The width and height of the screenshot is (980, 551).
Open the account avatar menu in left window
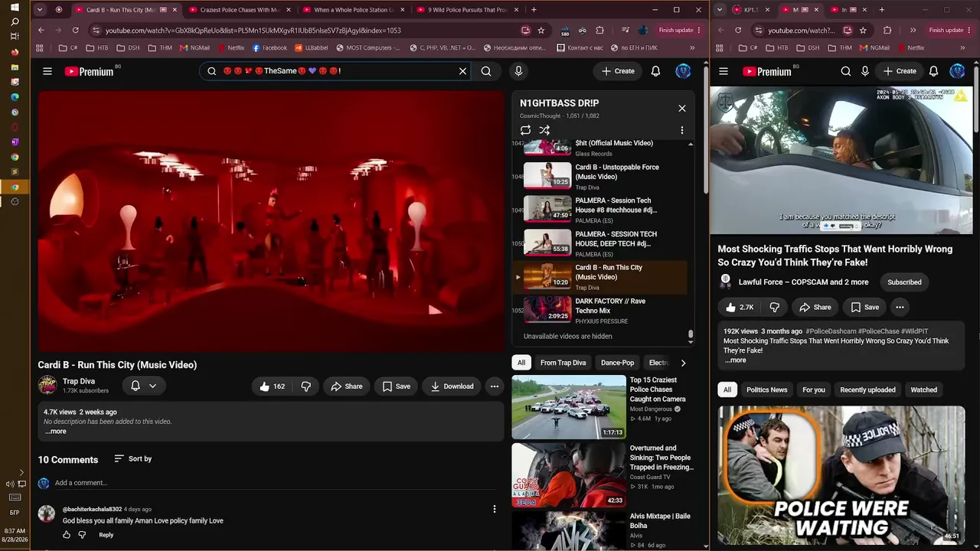(x=683, y=71)
